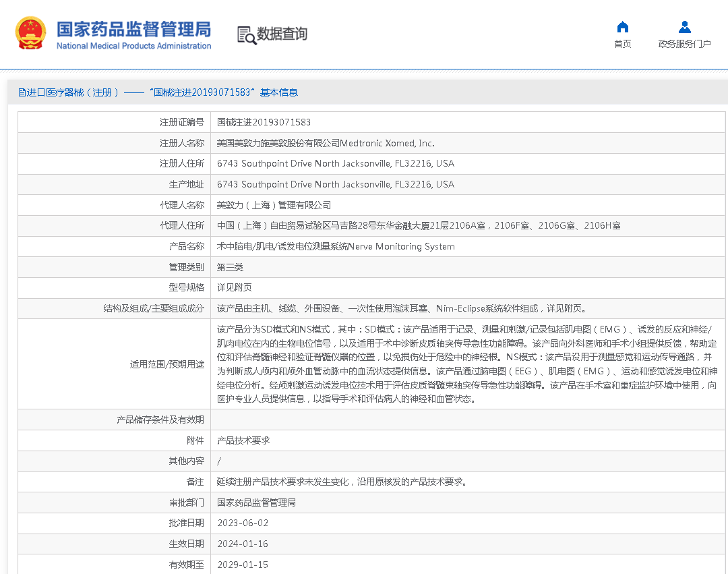Click the document icon beside 进口医疗器械（注册）
728x574 pixels.
coord(21,92)
